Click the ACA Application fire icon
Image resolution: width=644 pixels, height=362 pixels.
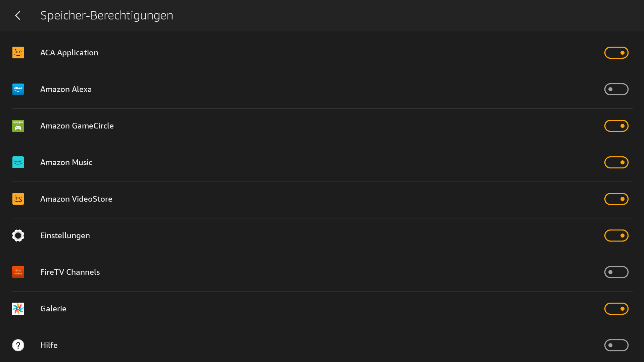(x=18, y=53)
